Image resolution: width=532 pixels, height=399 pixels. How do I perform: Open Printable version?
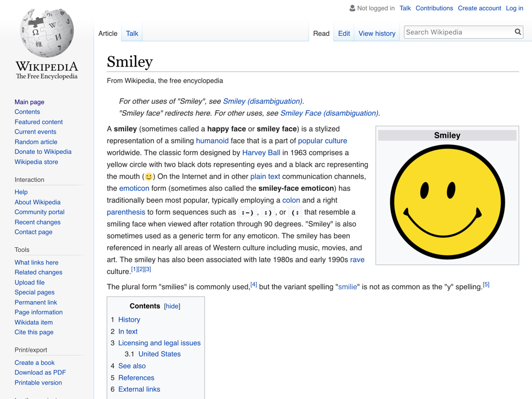[x=38, y=383]
